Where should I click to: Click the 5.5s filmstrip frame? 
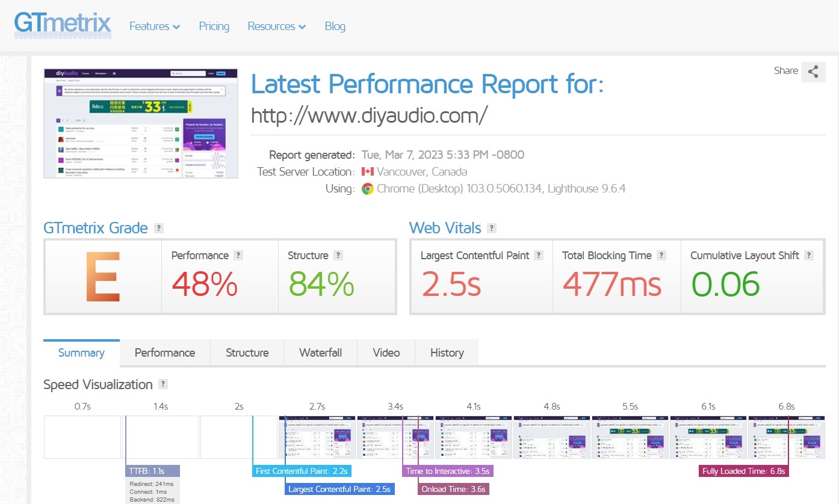630,437
